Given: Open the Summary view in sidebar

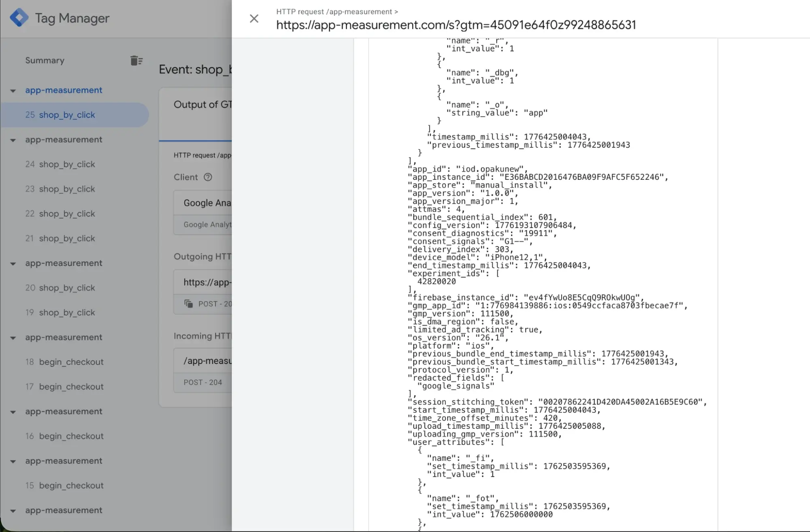Looking at the screenshot, I should [x=45, y=60].
